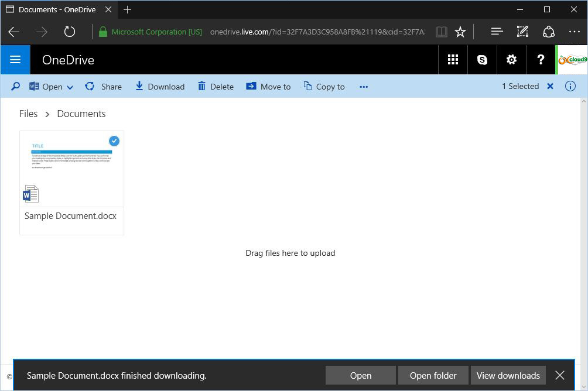Open OneDrive settings gear
Viewport: 588px width, 391px height.
pyautogui.click(x=511, y=60)
